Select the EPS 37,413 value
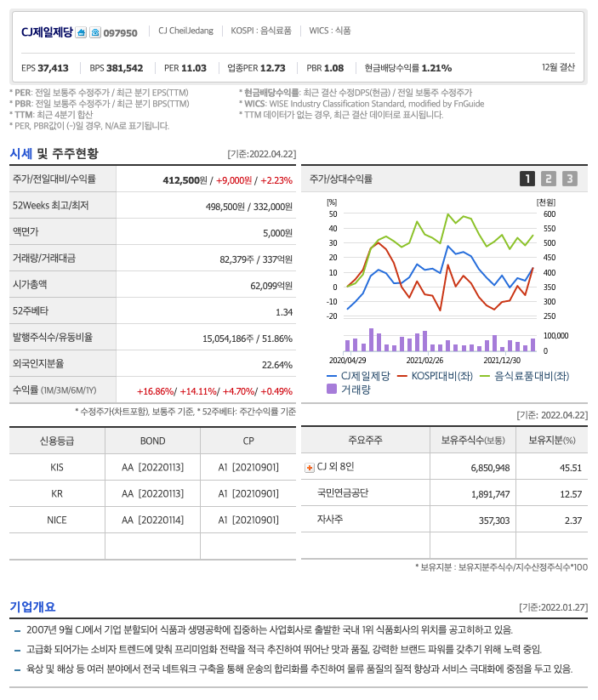 pos(45,68)
